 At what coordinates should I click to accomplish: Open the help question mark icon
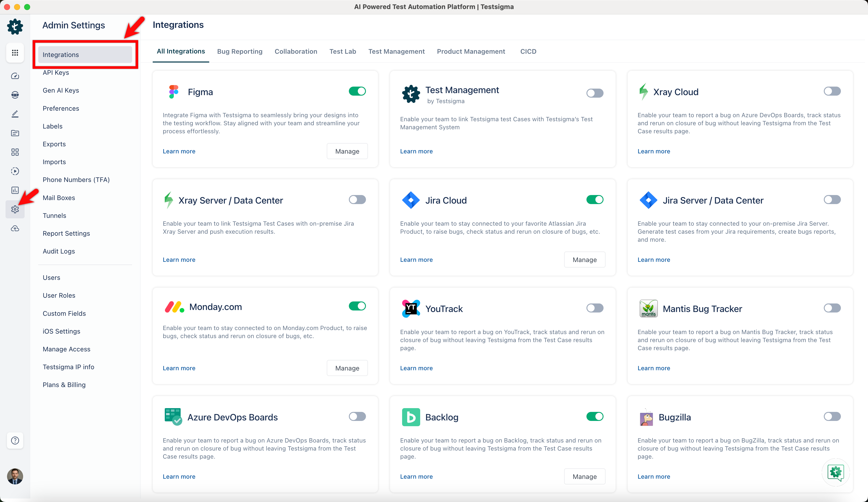click(x=15, y=440)
